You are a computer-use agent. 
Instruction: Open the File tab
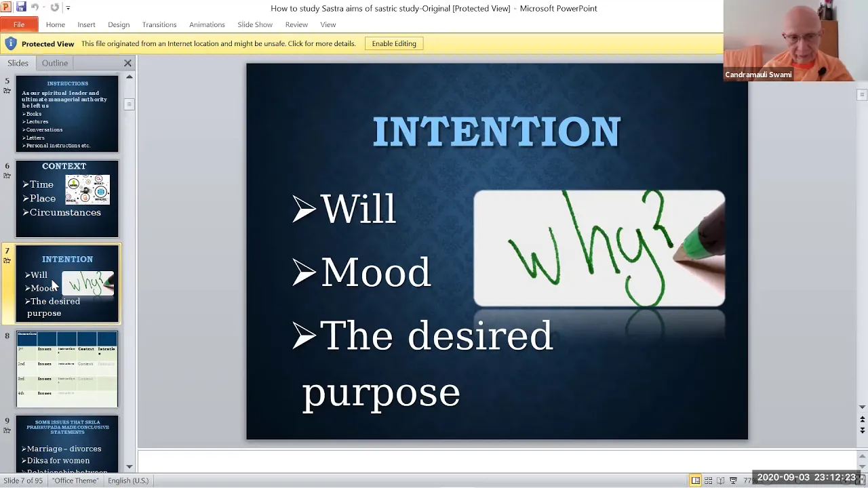click(19, 24)
